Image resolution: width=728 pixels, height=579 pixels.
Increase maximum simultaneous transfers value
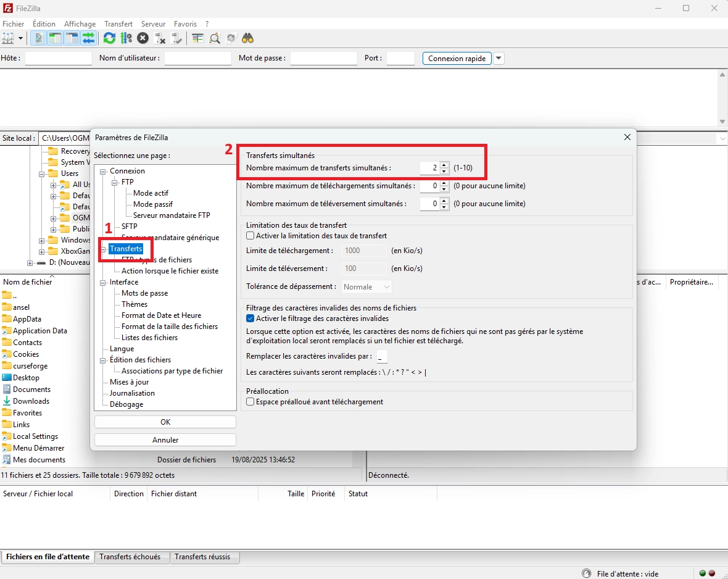[x=444, y=164]
